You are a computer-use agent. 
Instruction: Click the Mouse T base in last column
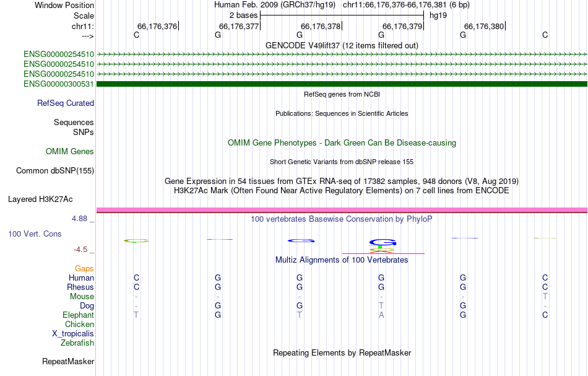coord(545,297)
